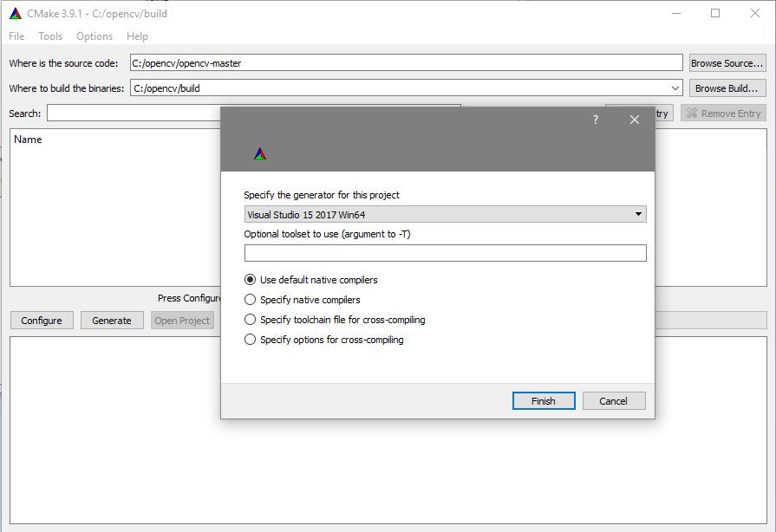Expand the build binaries path dropdown arrow
Image resolution: width=776 pixels, height=532 pixels.
pos(675,88)
